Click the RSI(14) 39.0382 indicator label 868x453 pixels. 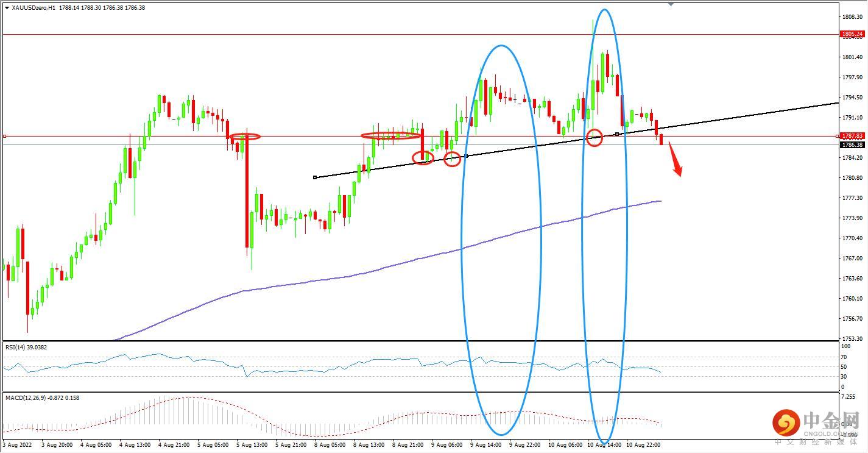(26, 347)
